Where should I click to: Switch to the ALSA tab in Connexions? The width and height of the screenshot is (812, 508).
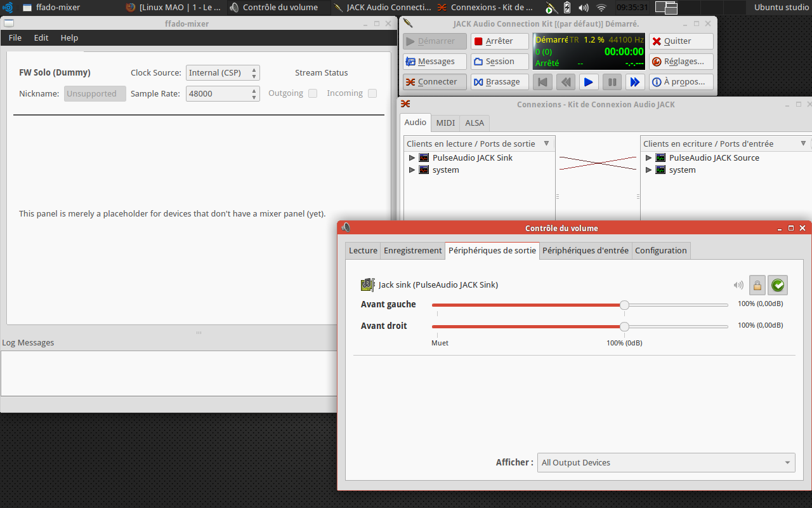tap(475, 123)
